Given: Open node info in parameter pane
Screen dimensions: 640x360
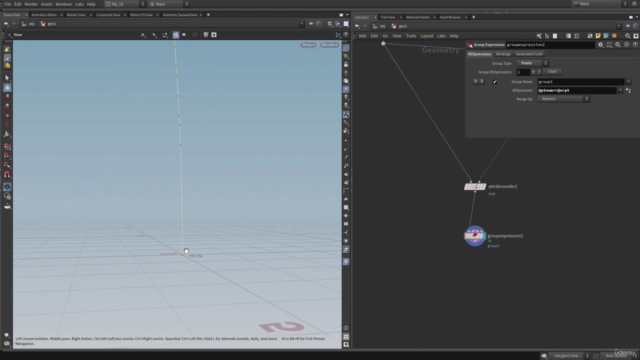Looking at the screenshot, I should (x=627, y=45).
